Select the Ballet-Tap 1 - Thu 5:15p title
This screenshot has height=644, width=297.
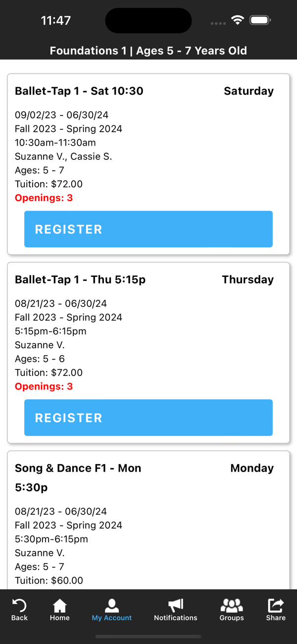80,279
